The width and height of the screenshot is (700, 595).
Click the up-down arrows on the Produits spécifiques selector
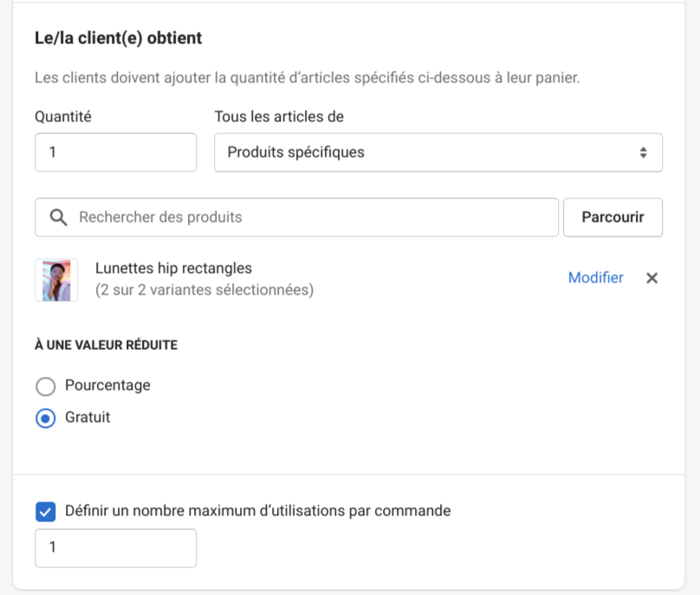tap(643, 152)
